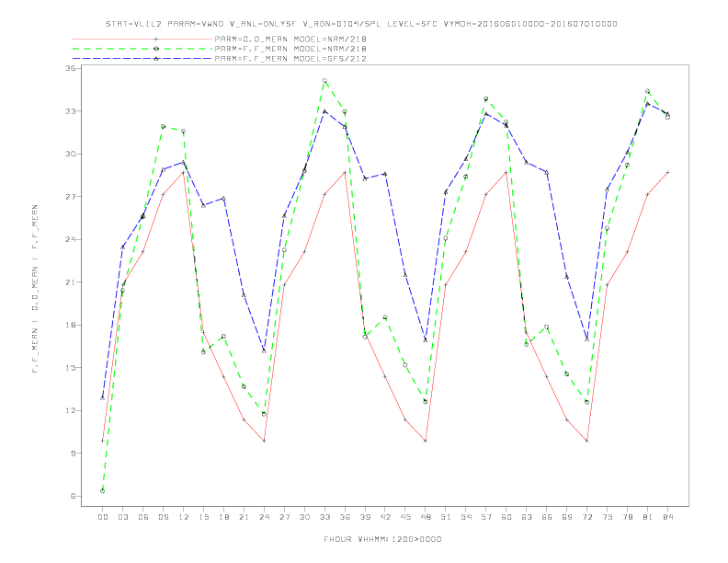Click x-axis tick label 72
Image resolution: width=728 pixels, height=563 pixels.
pos(587,517)
